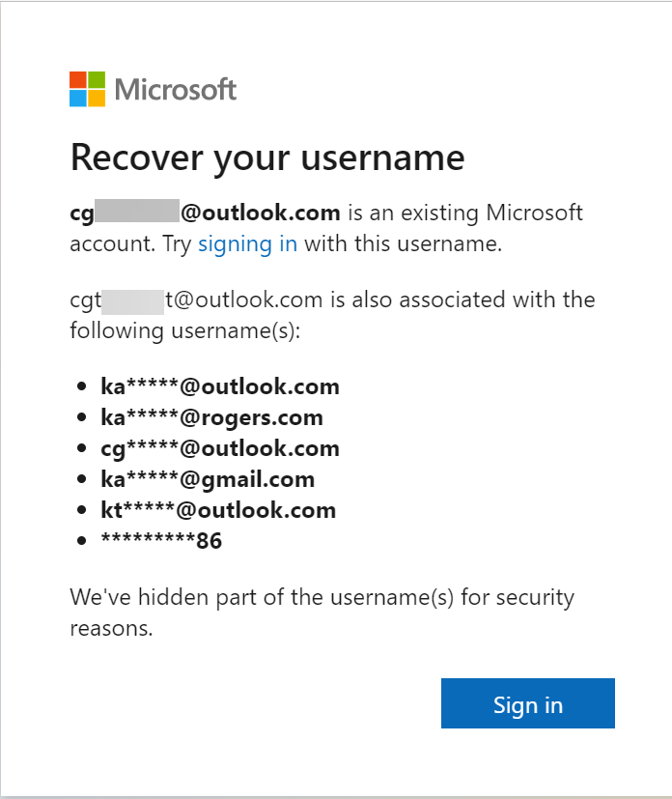Click the bullet beside kt*****@outlook.com
This screenshot has height=799, width=672.
coord(81,510)
